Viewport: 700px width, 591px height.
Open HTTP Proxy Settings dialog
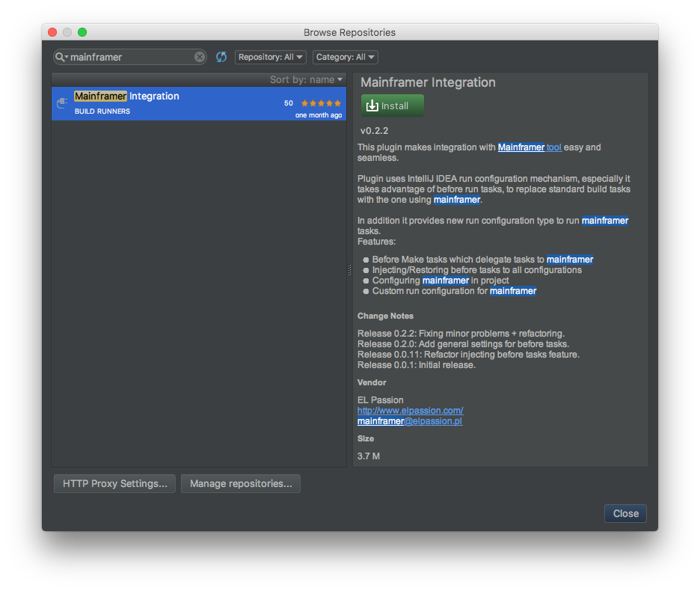(114, 484)
